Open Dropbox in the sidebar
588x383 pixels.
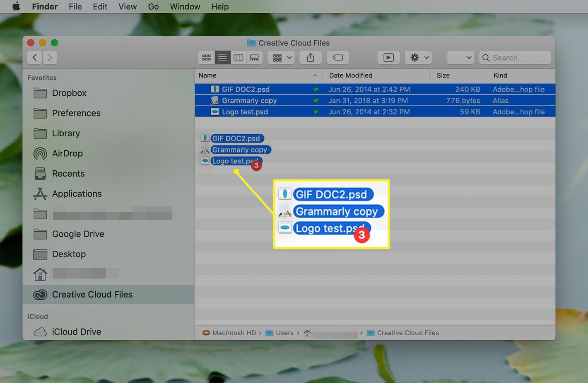(69, 93)
